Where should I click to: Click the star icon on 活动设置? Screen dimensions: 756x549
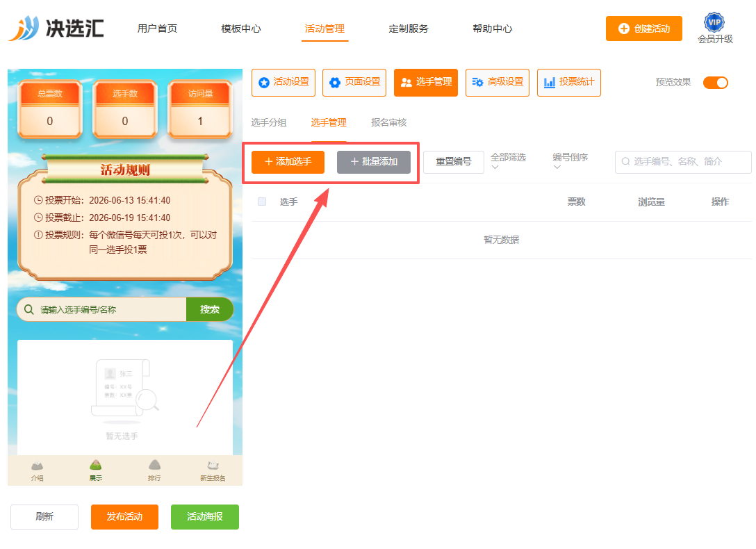[x=264, y=83]
